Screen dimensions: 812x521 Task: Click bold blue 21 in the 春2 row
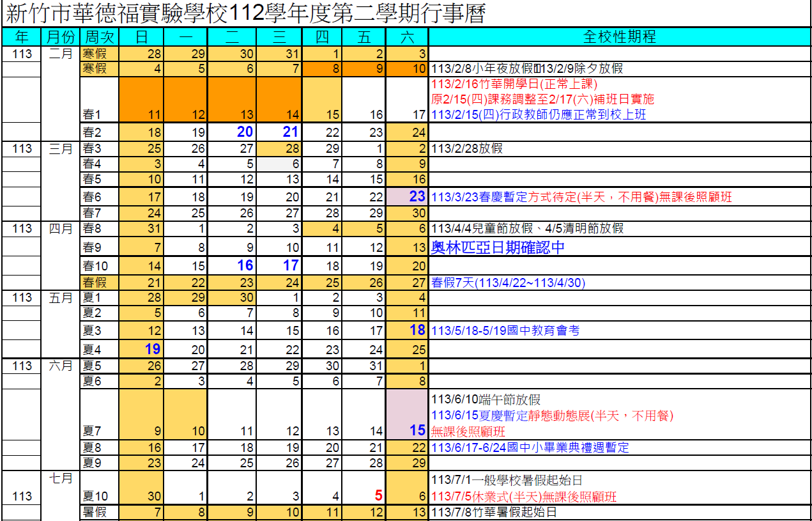point(291,131)
